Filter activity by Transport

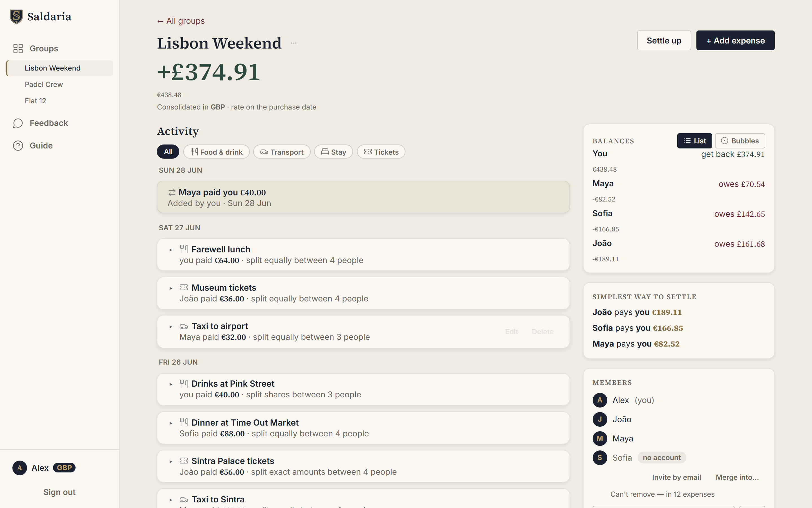click(282, 152)
